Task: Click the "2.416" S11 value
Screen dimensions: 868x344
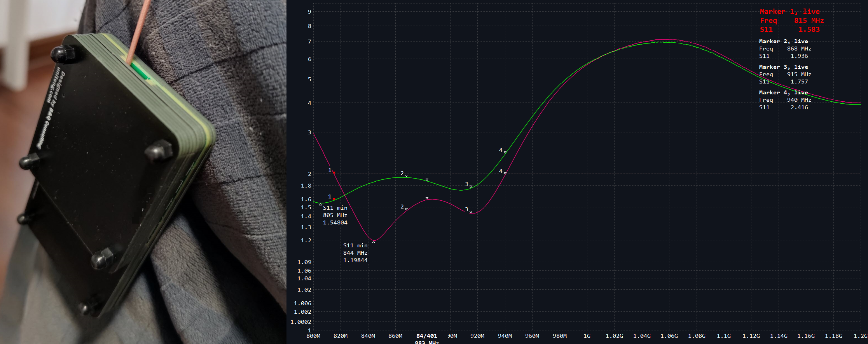Action: (799, 107)
